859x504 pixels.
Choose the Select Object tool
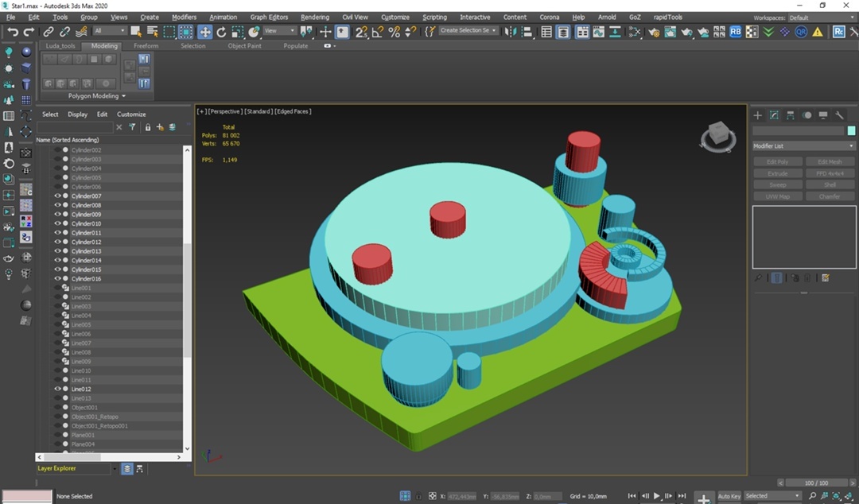coord(136,32)
